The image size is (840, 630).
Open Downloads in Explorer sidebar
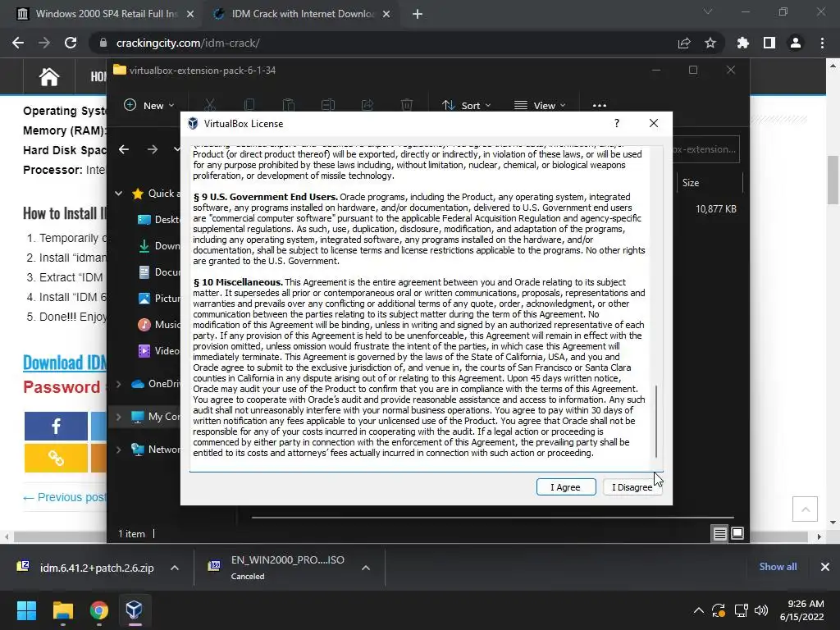tap(158, 246)
